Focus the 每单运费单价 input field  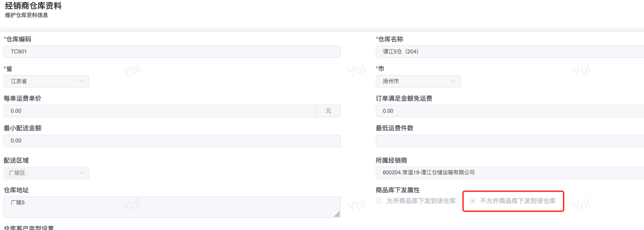tap(160, 111)
